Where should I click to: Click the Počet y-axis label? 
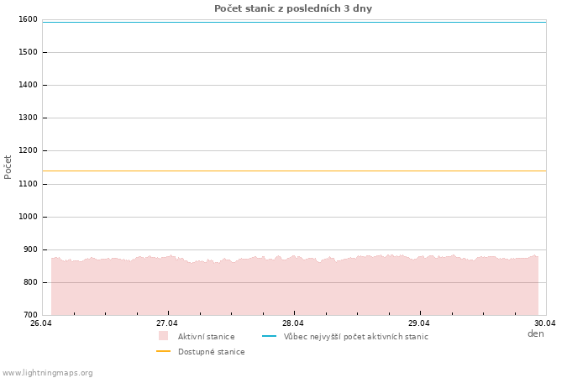(x=8, y=166)
